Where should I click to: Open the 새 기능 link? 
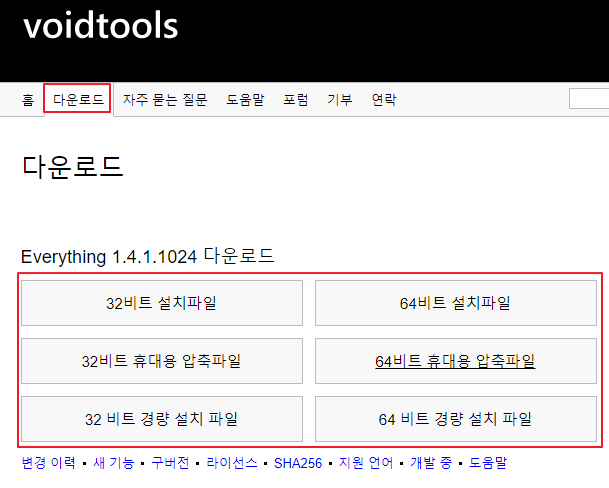coord(113,463)
